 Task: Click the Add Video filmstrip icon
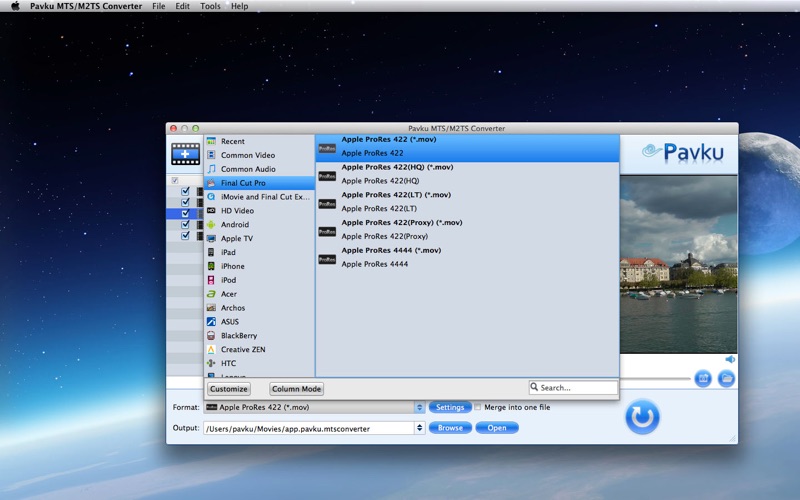tap(186, 154)
